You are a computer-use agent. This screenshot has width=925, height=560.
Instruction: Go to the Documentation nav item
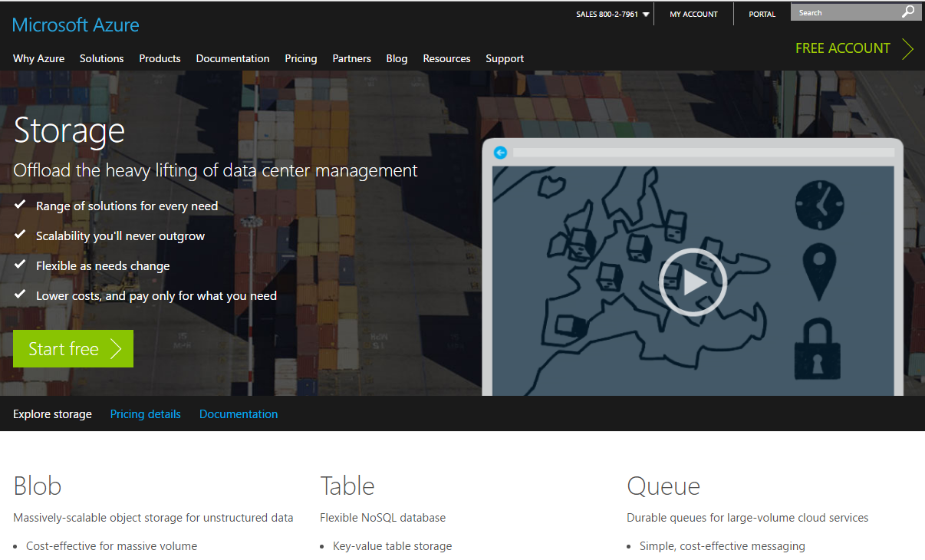click(232, 58)
